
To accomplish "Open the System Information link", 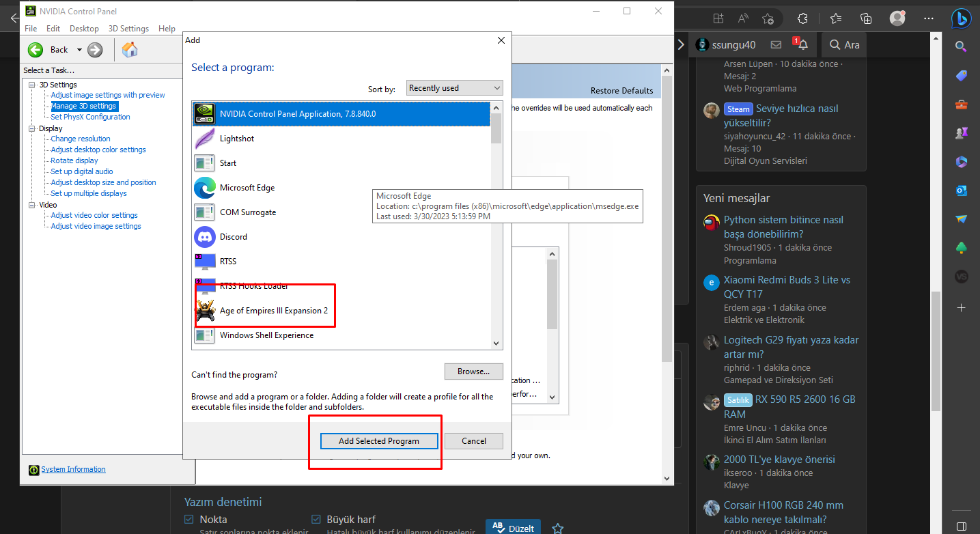I will pyautogui.click(x=73, y=469).
